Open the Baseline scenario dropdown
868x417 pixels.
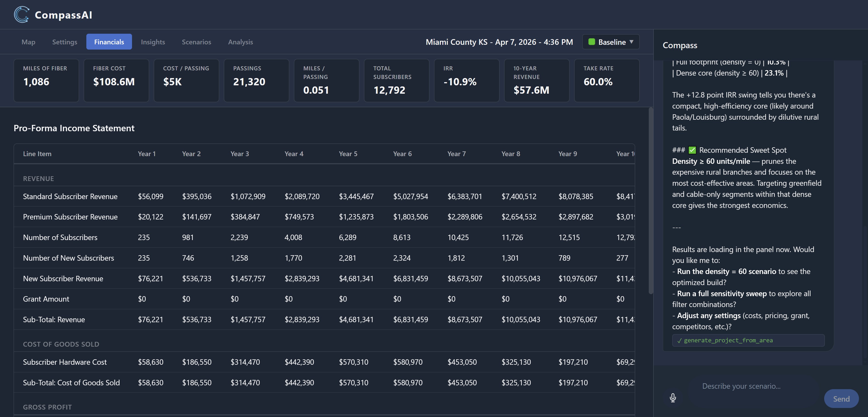point(611,42)
